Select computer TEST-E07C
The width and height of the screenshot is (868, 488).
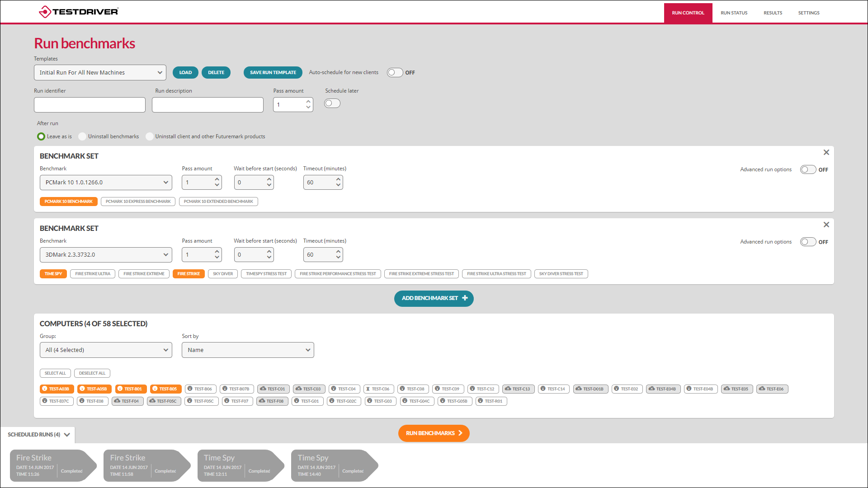tap(57, 401)
